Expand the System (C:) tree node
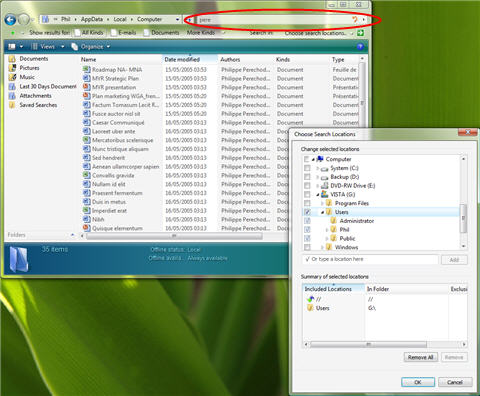 [x=317, y=168]
